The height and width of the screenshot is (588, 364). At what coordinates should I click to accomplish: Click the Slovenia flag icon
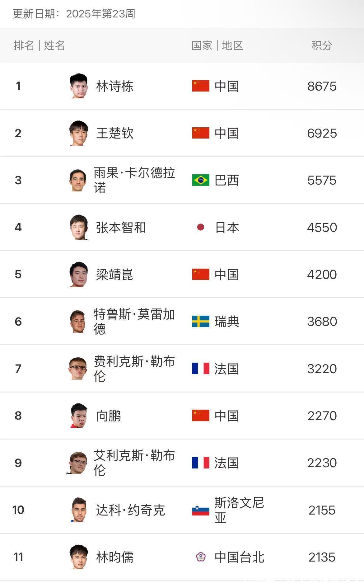(x=201, y=510)
